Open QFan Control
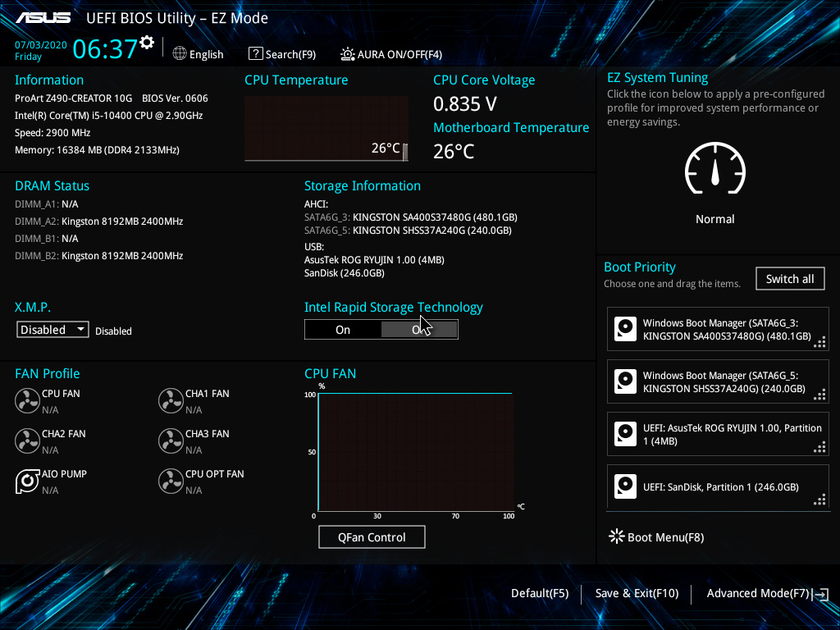This screenshot has width=840, height=630. (x=372, y=536)
